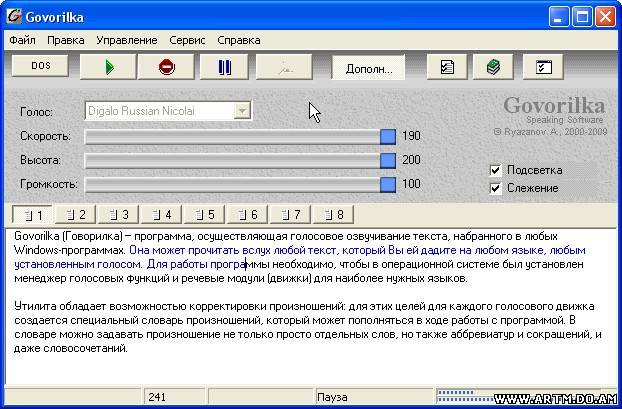Click the Пауза status bar entry

[332, 397]
